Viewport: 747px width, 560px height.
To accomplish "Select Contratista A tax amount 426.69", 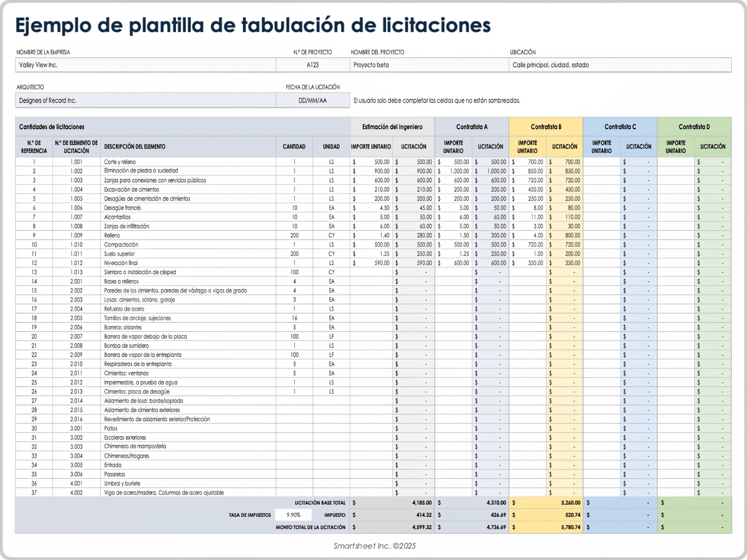I will 472,515.
